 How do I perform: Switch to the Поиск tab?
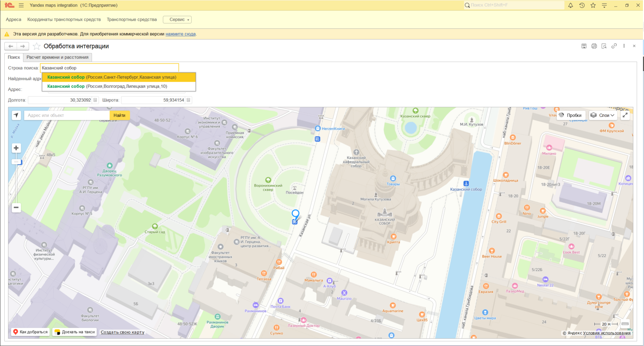[14, 57]
